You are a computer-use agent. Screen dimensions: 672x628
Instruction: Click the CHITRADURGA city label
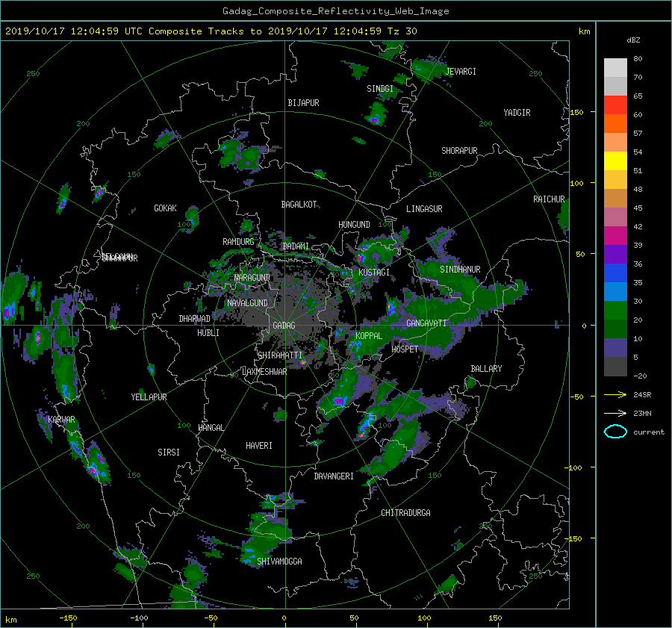click(405, 513)
